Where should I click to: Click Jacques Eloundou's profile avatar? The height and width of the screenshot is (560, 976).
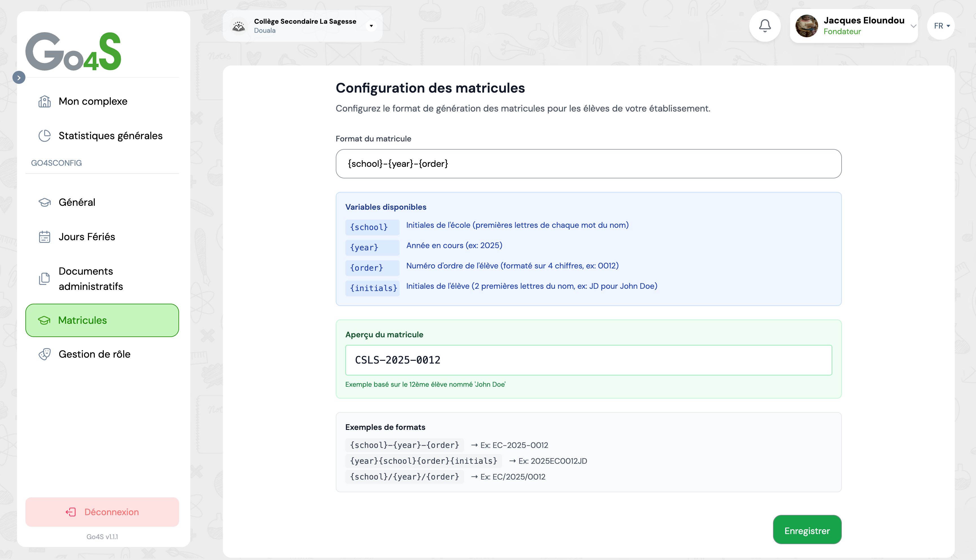tap(806, 26)
